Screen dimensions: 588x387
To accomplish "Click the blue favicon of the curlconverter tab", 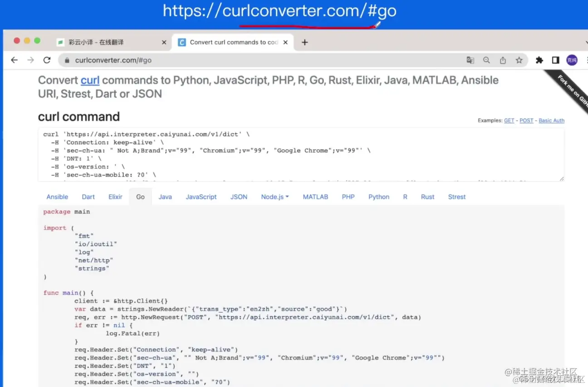I will tap(182, 42).
